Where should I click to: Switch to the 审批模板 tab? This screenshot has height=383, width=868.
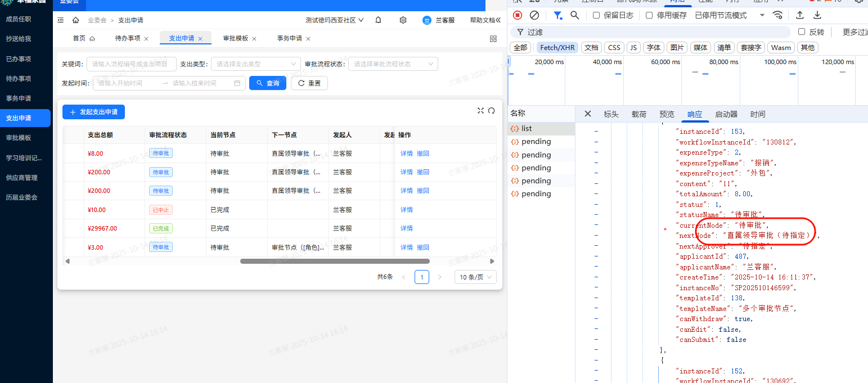click(235, 38)
